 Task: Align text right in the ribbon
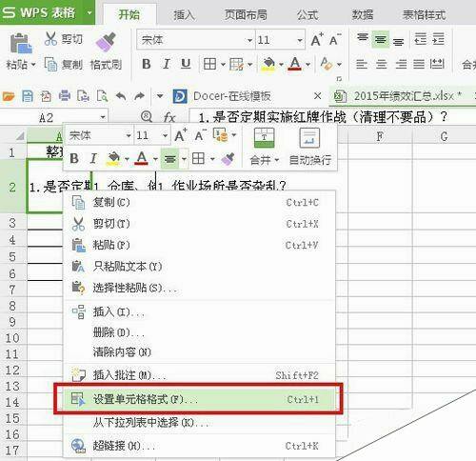coord(401,64)
